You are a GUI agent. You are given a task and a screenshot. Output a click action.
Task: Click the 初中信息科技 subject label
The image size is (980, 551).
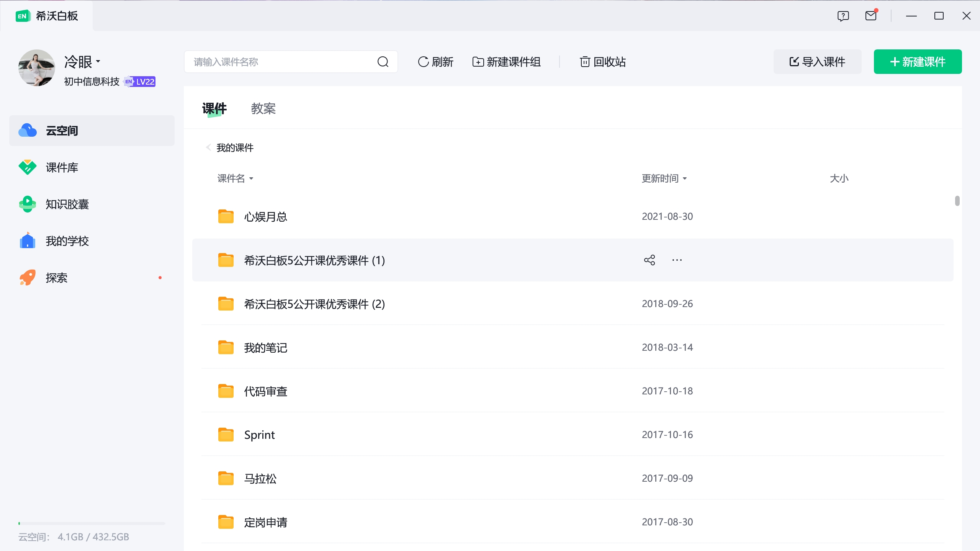(92, 82)
